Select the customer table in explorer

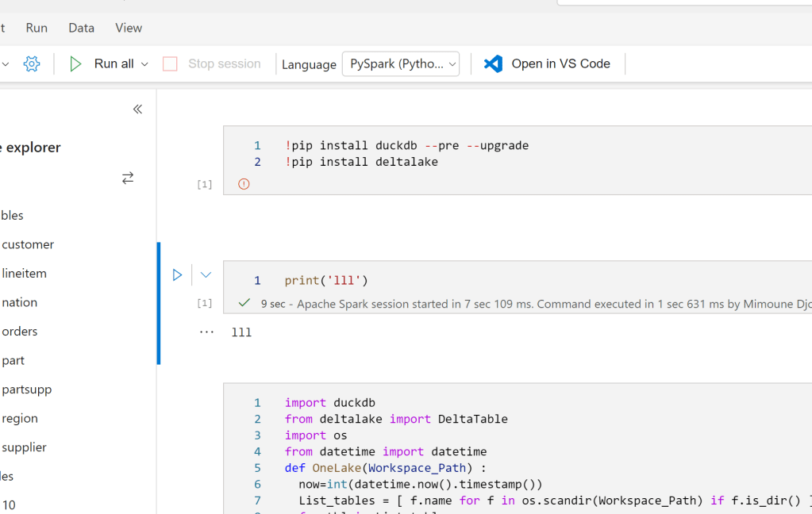(28, 244)
